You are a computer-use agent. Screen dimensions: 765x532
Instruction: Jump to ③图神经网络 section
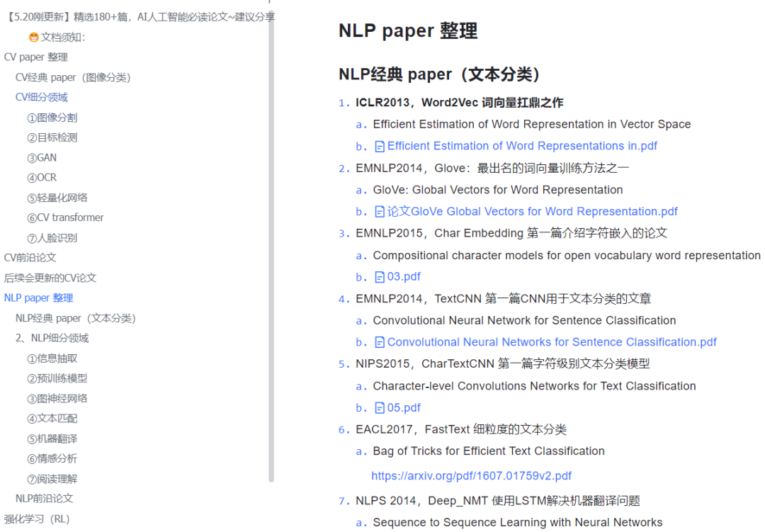point(57,399)
